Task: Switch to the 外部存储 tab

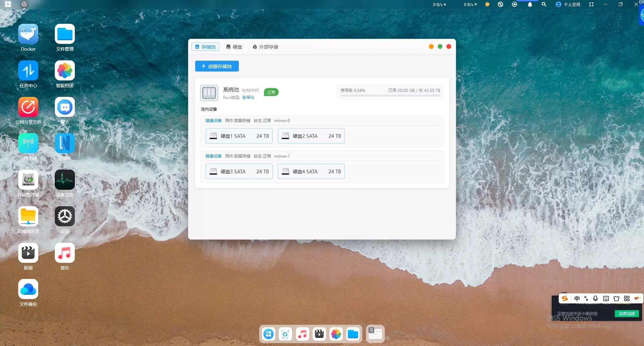Action: (265, 47)
